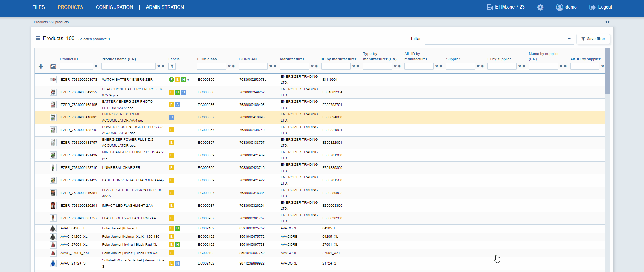This screenshot has width=644, height=272.
Task: Click manufacturer ID E300636200
Action: coord(332,218)
